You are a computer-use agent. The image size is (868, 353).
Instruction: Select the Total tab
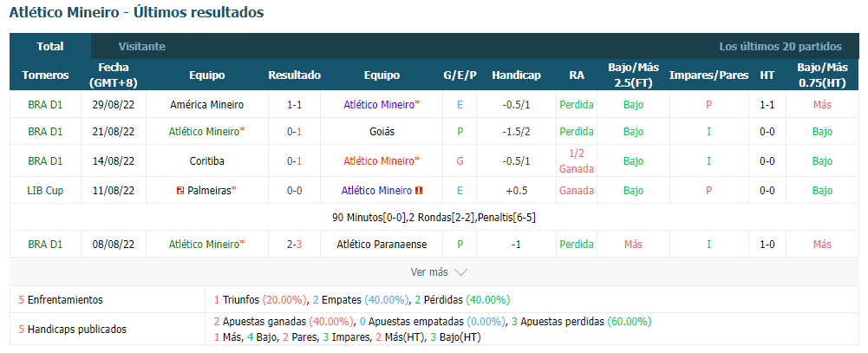pos(50,47)
